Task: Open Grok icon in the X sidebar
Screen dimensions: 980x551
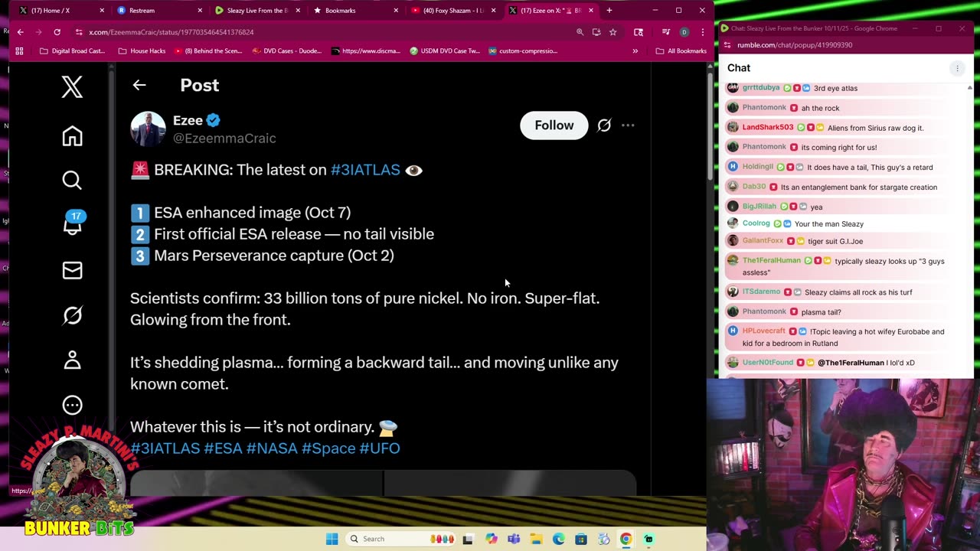Action: coord(72,315)
